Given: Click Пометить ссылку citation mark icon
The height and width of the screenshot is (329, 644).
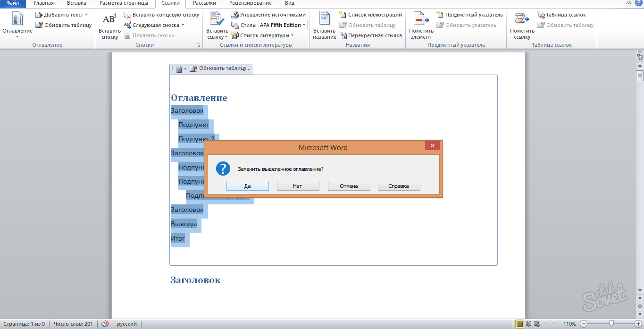Looking at the screenshot, I should coord(522,19).
